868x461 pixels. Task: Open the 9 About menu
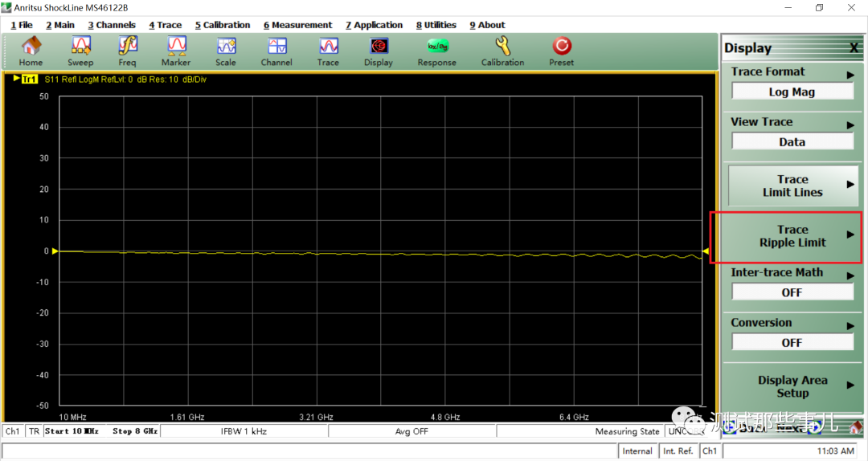(x=487, y=25)
